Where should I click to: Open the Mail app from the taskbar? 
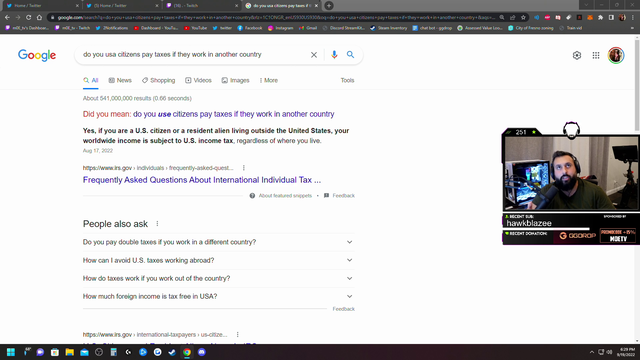pyautogui.click(x=84, y=352)
